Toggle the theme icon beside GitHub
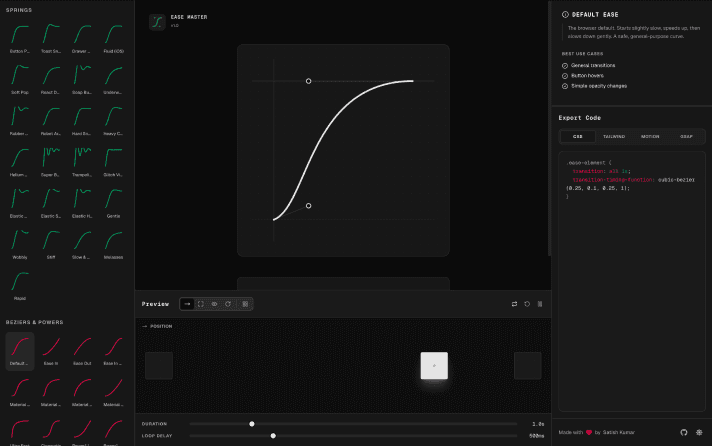Image resolution: width=712 pixels, height=446 pixels. (699, 432)
